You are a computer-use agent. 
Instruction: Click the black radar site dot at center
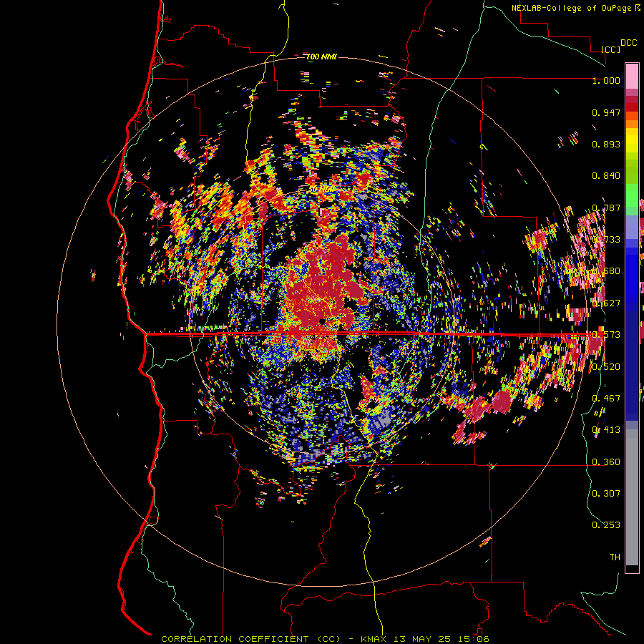coord(322,321)
